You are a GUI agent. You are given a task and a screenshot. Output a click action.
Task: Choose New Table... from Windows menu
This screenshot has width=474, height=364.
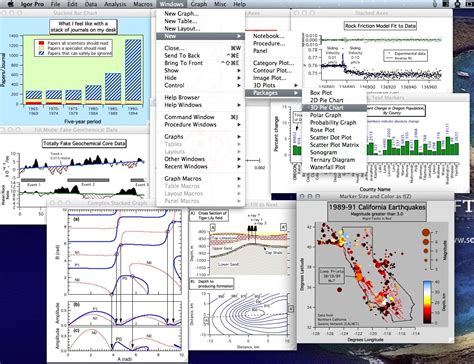[200, 21]
